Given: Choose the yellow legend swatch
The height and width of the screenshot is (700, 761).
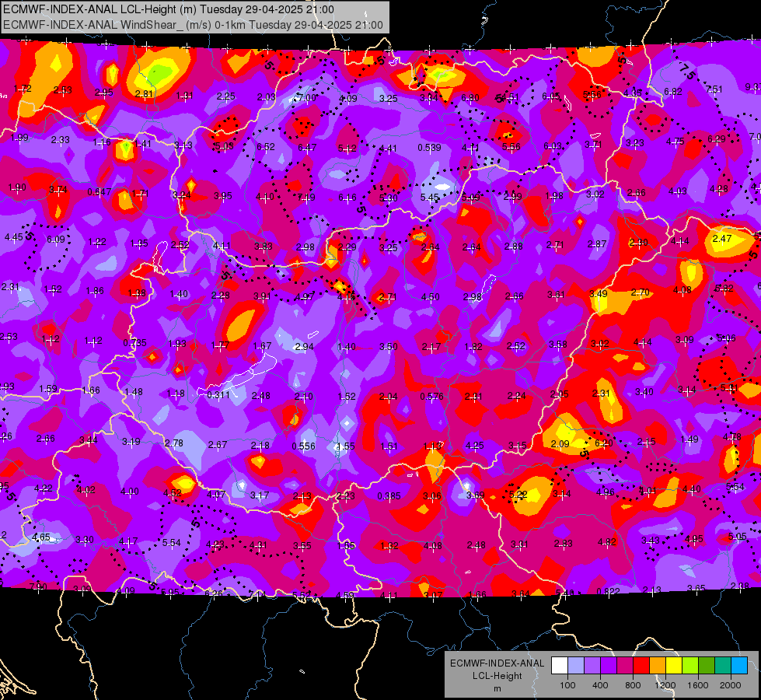Looking at the screenshot, I should tap(674, 666).
